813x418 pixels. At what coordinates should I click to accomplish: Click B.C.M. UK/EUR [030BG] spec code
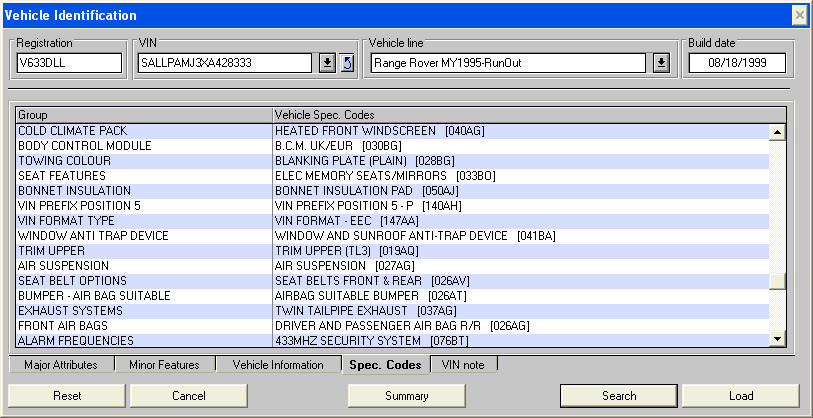[338, 146]
